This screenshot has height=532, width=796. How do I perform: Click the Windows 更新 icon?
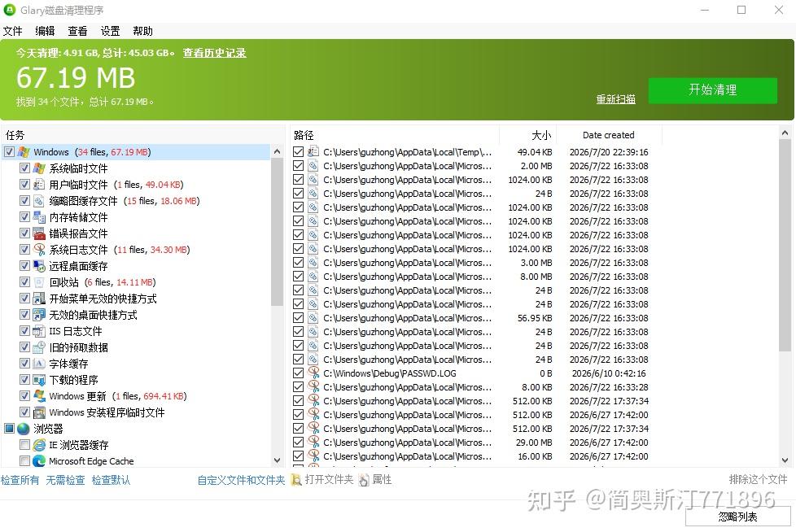[39, 395]
